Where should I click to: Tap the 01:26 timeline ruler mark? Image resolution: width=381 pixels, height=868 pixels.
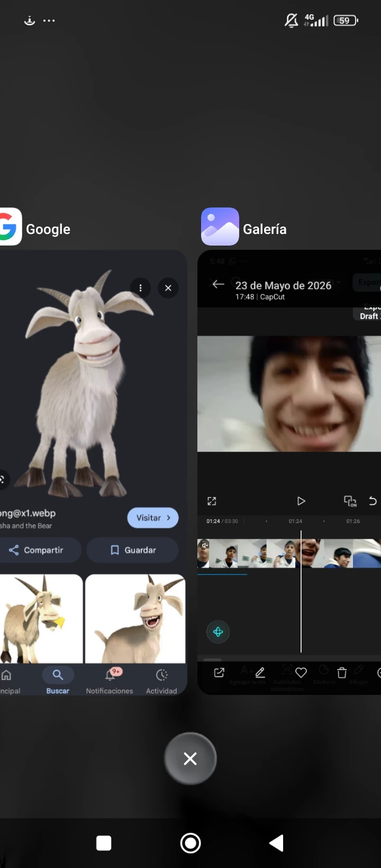353,521
